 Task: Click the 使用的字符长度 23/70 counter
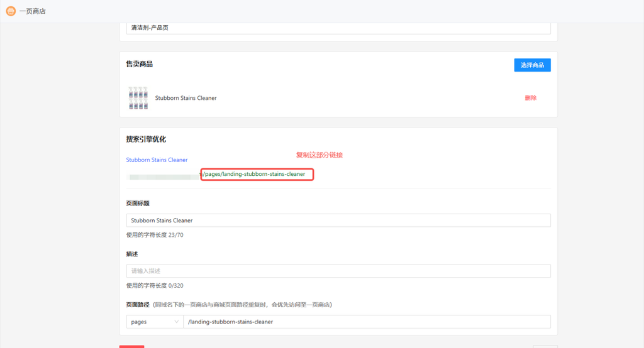[155, 235]
